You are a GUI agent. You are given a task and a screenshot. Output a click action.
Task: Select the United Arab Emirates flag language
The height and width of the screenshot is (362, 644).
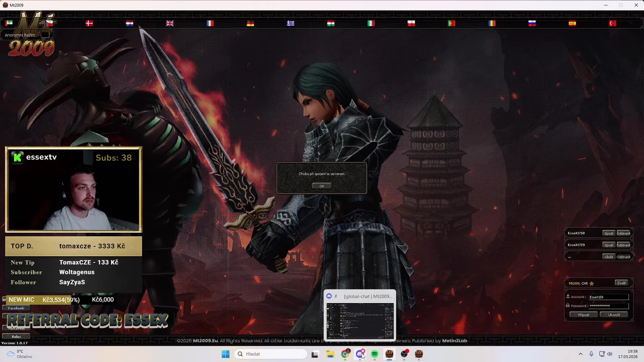point(9,23)
